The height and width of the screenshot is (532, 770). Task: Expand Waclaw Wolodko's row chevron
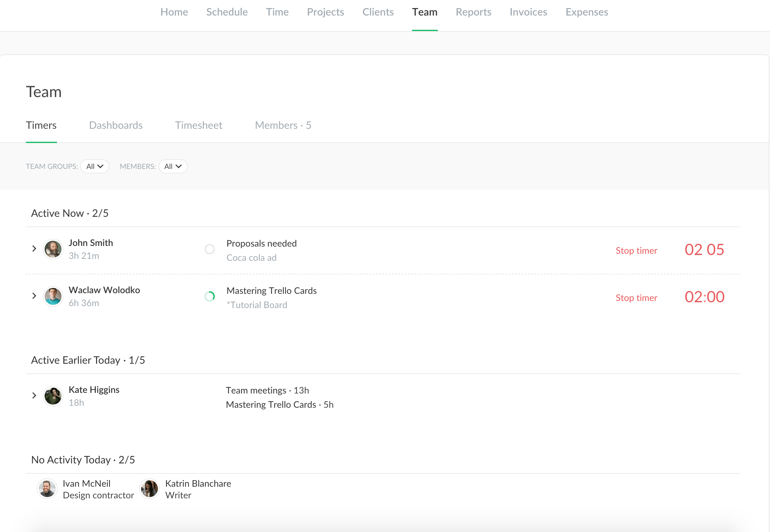pyautogui.click(x=34, y=296)
